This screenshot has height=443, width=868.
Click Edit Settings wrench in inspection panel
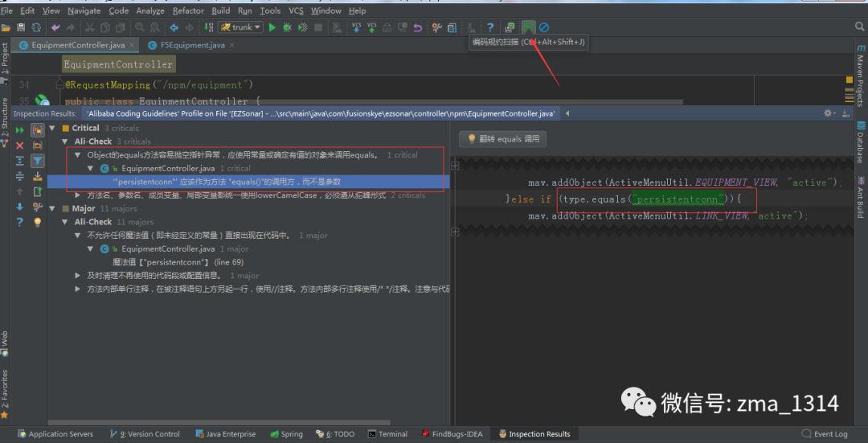point(38,207)
